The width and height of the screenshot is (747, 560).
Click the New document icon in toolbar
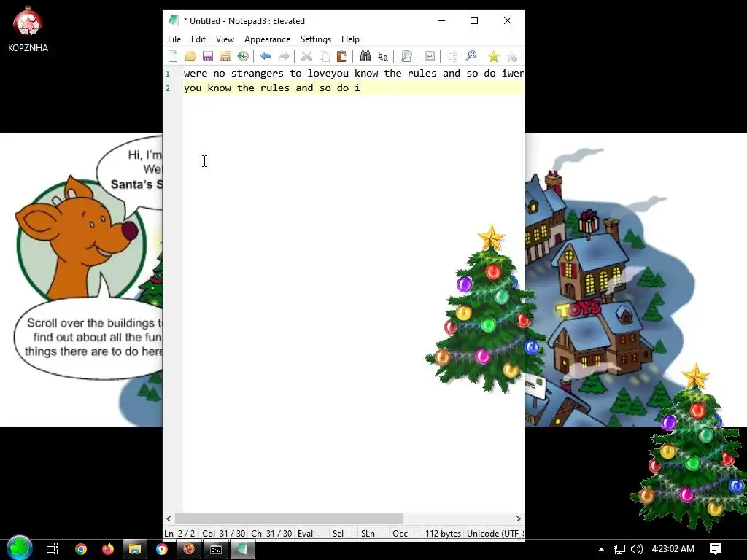pos(173,56)
